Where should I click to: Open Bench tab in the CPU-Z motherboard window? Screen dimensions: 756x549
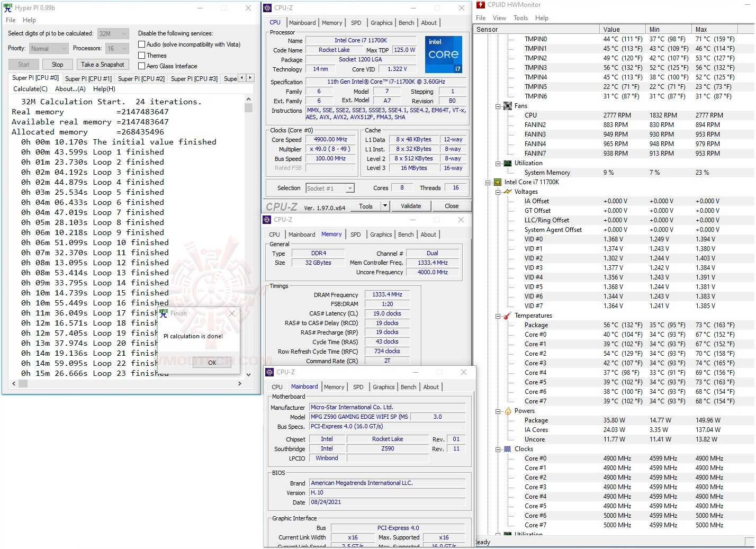click(x=409, y=387)
